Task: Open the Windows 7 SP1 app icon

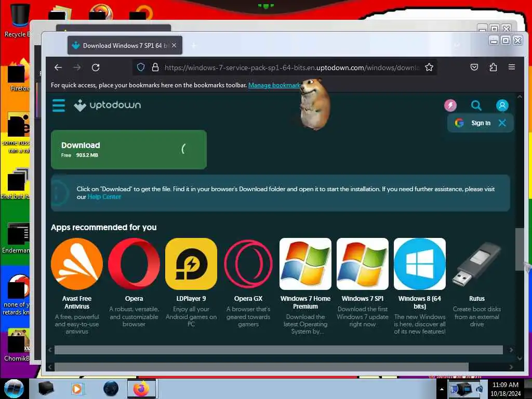Action: (x=362, y=264)
